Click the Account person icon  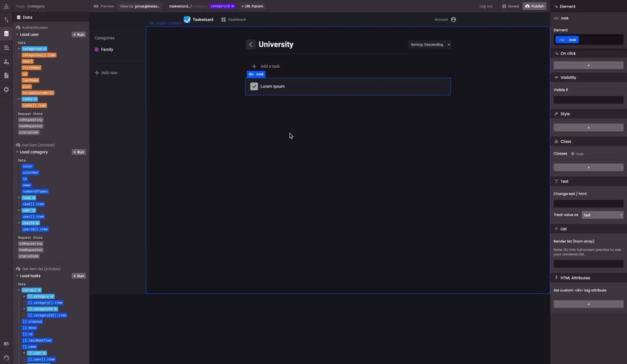(453, 19)
